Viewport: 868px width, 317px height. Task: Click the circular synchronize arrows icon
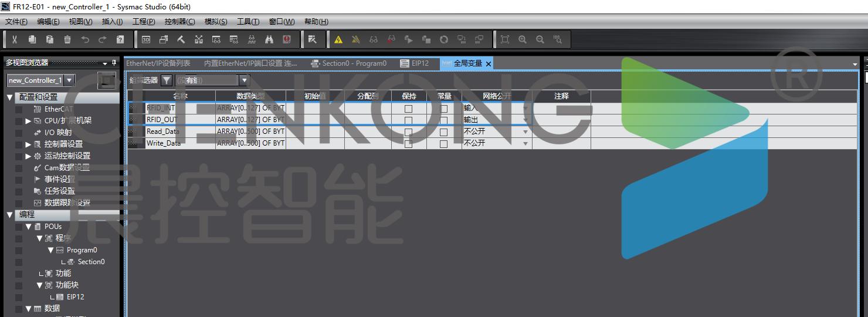tap(444, 39)
